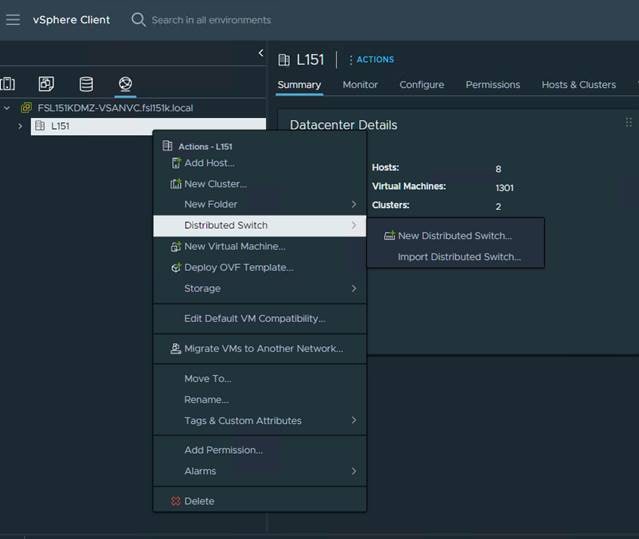Click the Hosts count value 8

click(498, 169)
